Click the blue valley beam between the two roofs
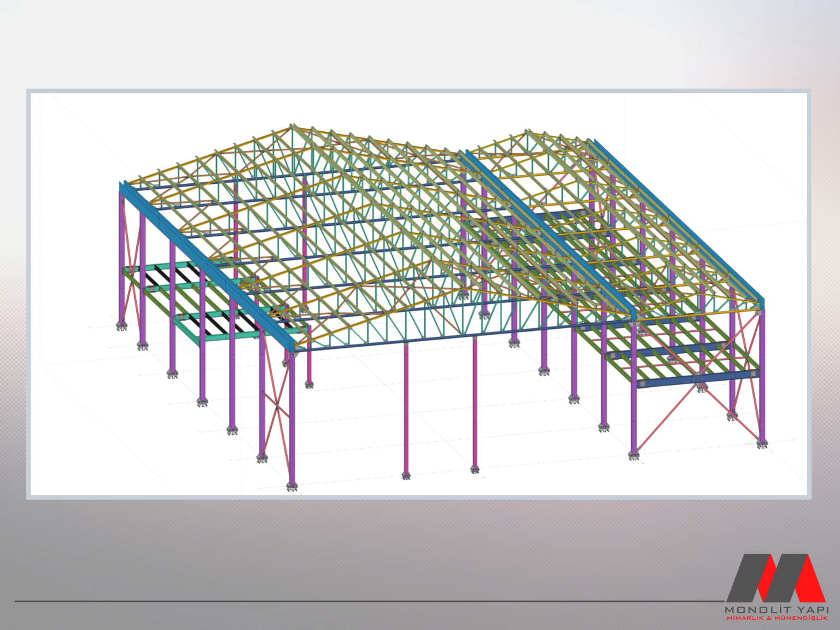Screen dimensions: 840x630 click(547, 230)
